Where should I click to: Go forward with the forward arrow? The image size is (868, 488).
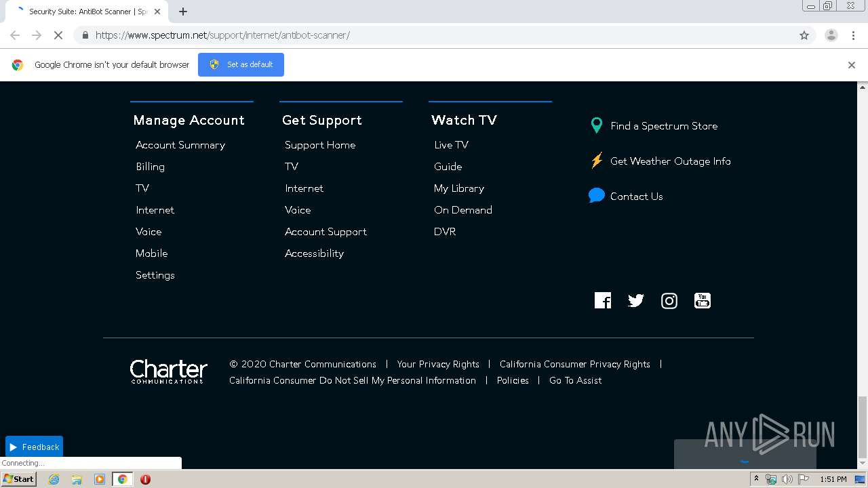[37, 35]
